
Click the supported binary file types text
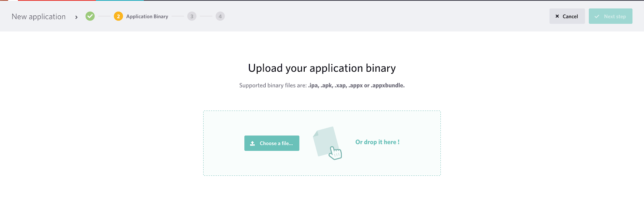[322, 85]
